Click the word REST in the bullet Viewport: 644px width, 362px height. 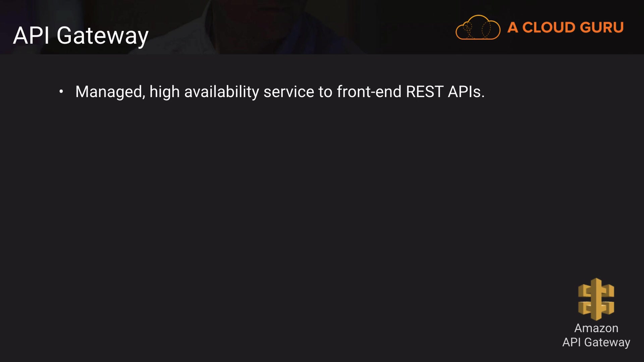[424, 92]
